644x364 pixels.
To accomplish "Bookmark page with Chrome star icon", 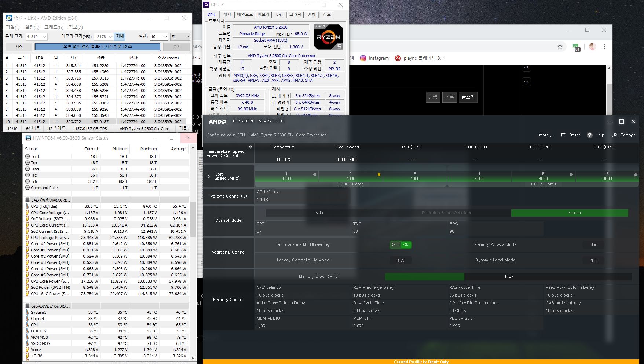I will (x=560, y=47).
